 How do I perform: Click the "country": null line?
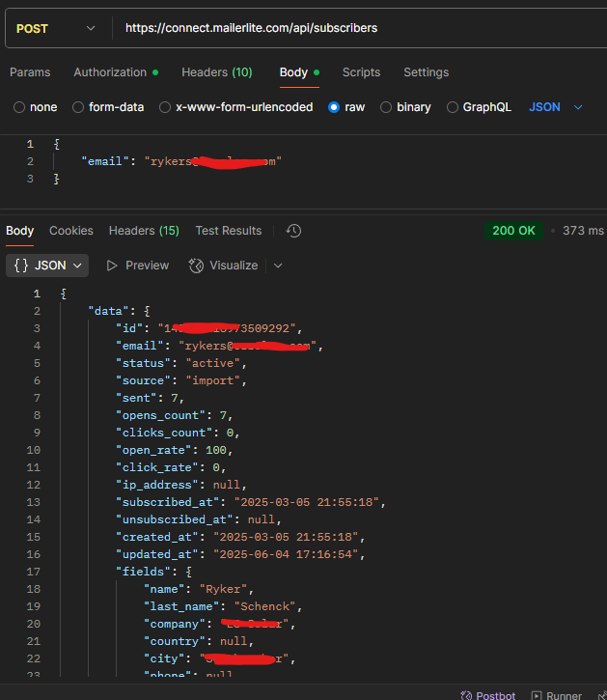click(199, 641)
